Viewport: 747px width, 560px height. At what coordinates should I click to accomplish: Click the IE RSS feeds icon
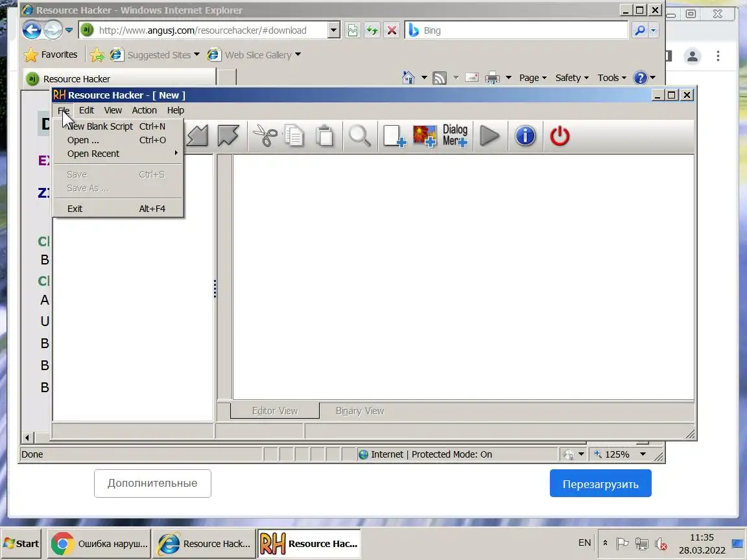pyautogui.click(x=439, y=78)
